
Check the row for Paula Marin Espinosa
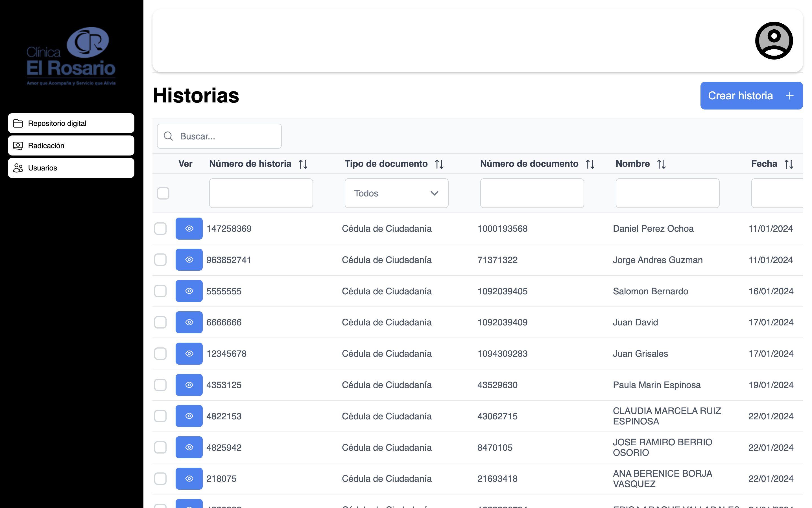pos(160,385)
